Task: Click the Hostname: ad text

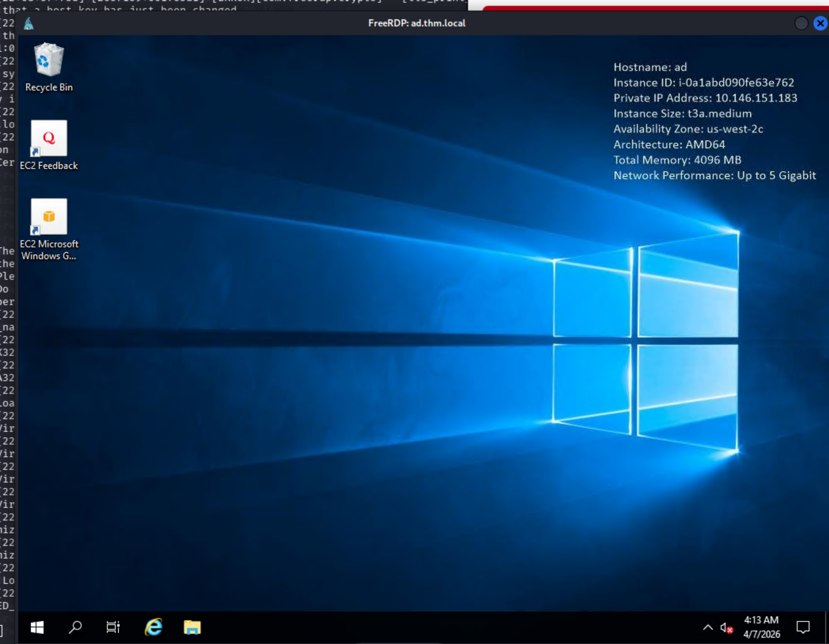Action: (650, 67)
